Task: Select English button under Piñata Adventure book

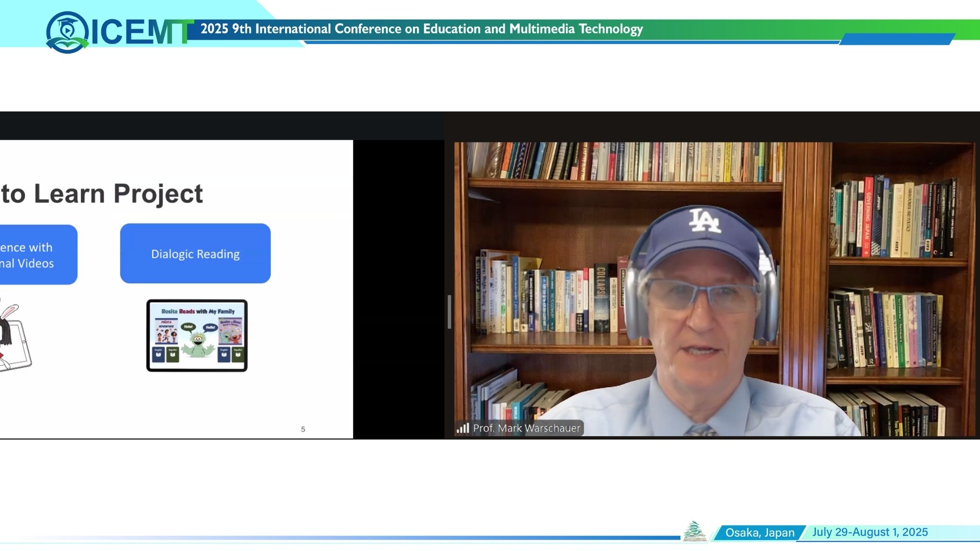Action: coord(158,354)
